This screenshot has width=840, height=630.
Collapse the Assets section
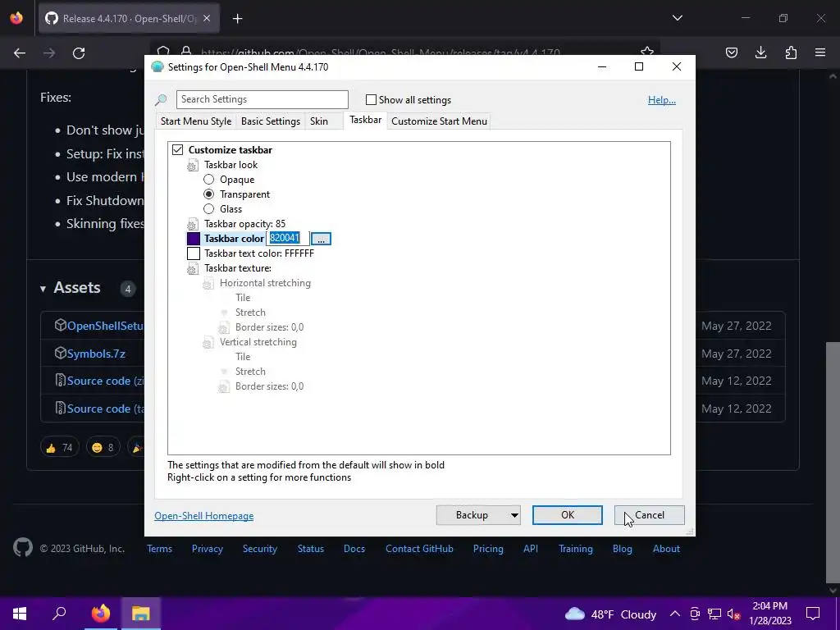tap(43, 289)
